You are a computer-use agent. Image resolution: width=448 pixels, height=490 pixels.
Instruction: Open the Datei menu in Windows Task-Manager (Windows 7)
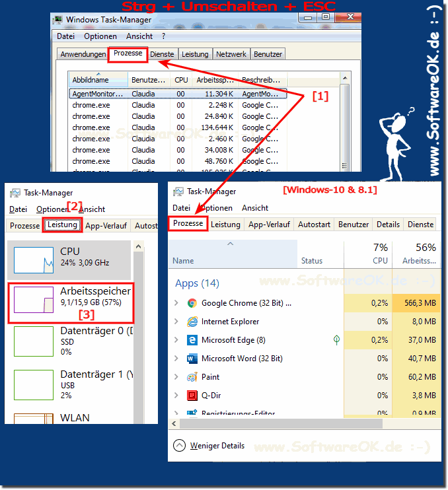coord(65,36)
